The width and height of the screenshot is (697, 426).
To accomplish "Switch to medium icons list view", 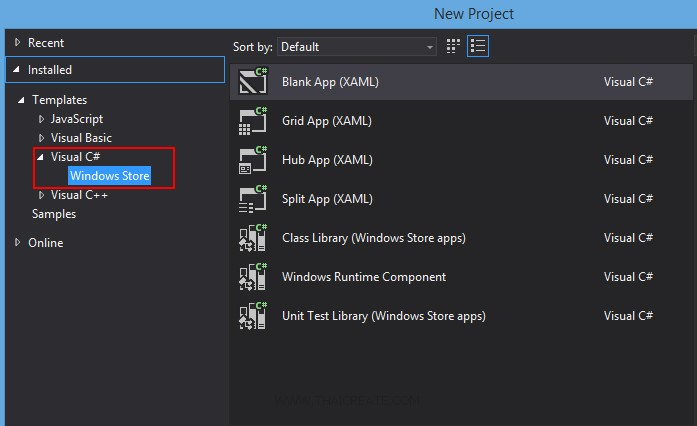I will [x=478, y=46].
